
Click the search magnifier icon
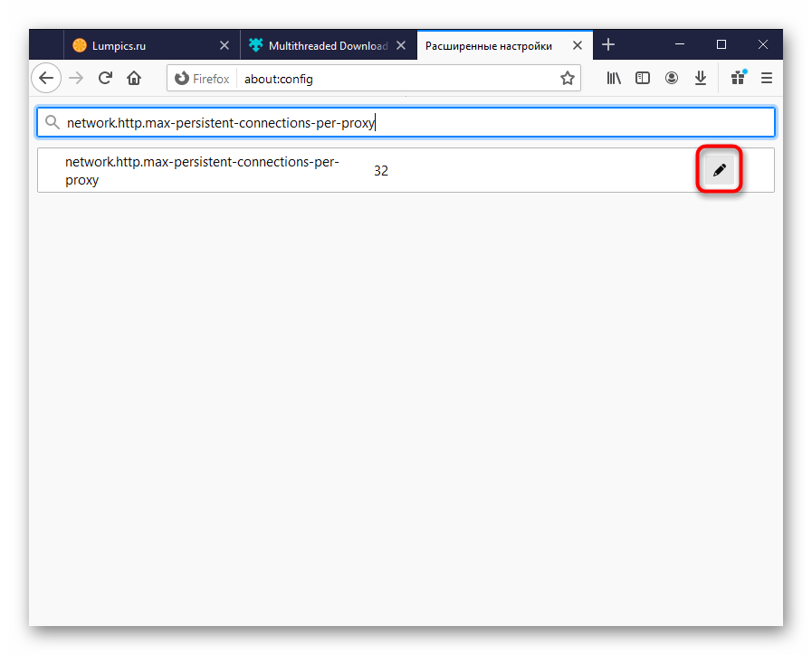click(x=52, y=123)
